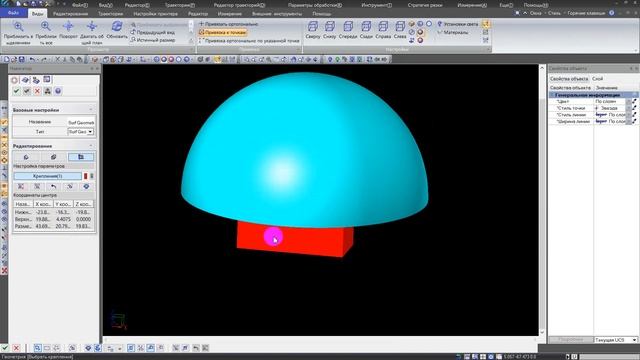This screenshot has height=360, width=640.
Task: Click the zoom to selection icon
Action: [x=18, y=27]
